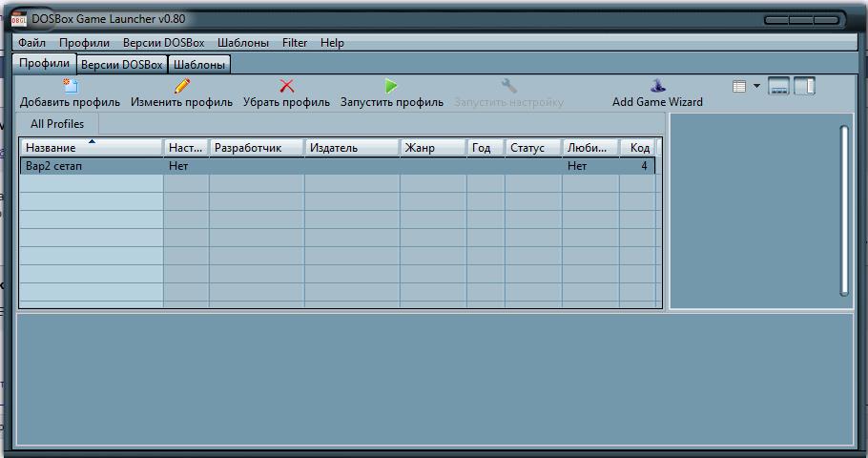Open the Файл menu

(x=31, y=43)
